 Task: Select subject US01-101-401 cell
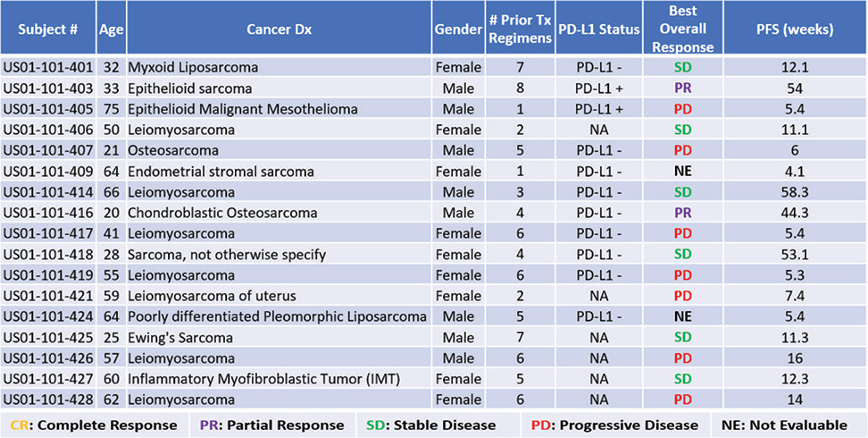click(x=49, y=68)
